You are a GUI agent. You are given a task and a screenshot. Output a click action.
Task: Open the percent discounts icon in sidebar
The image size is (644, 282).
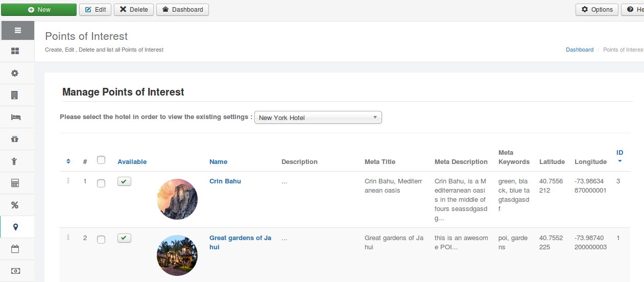pos(15,205)
